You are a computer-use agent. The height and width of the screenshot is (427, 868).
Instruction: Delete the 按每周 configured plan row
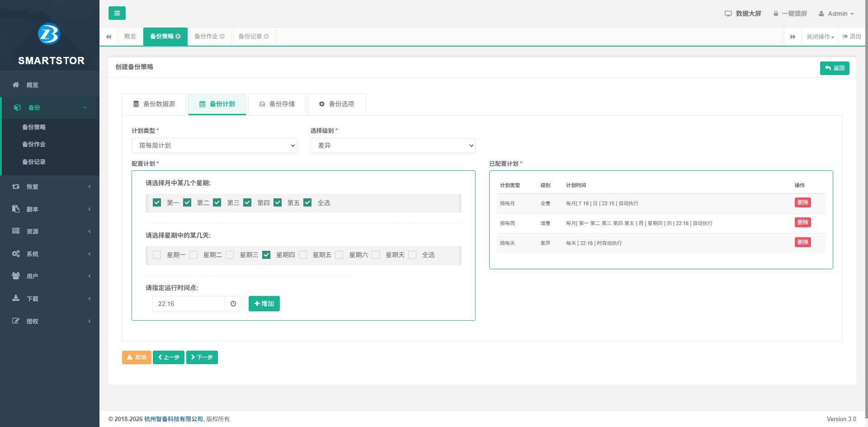click(x=803, y=222)
